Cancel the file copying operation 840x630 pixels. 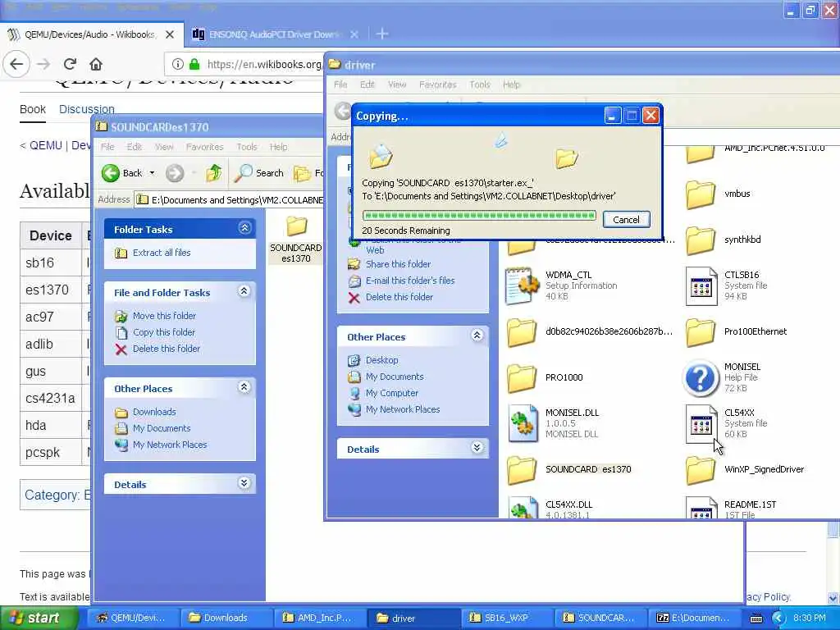click(626, 220)
